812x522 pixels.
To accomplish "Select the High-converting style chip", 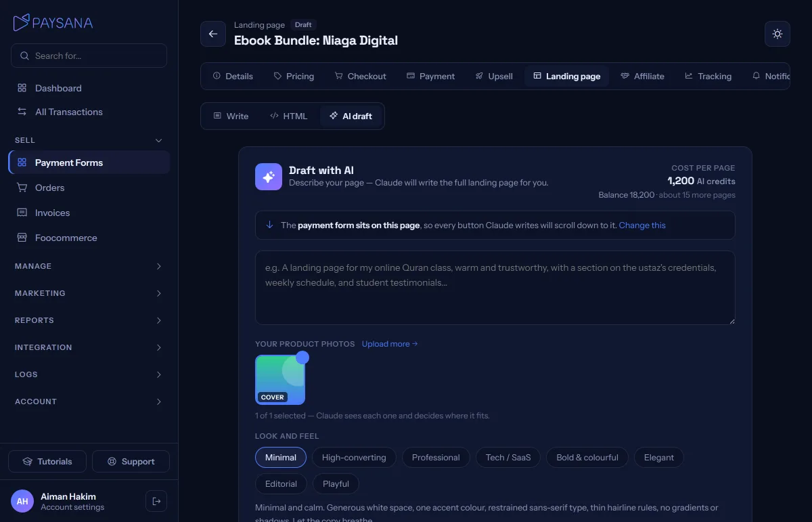I will (x=354, y=458).
